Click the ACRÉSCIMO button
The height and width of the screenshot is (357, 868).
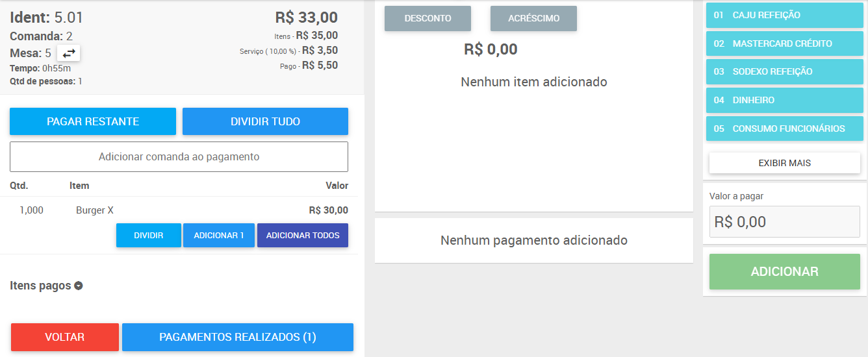pyautogui.click(x=533, y=19)
